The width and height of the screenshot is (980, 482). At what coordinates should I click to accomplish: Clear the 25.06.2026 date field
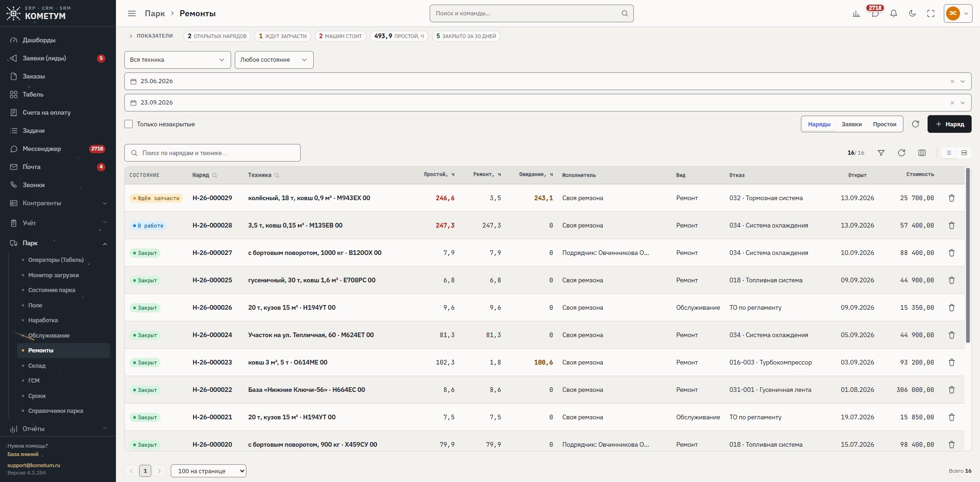(x=952, y=81)
